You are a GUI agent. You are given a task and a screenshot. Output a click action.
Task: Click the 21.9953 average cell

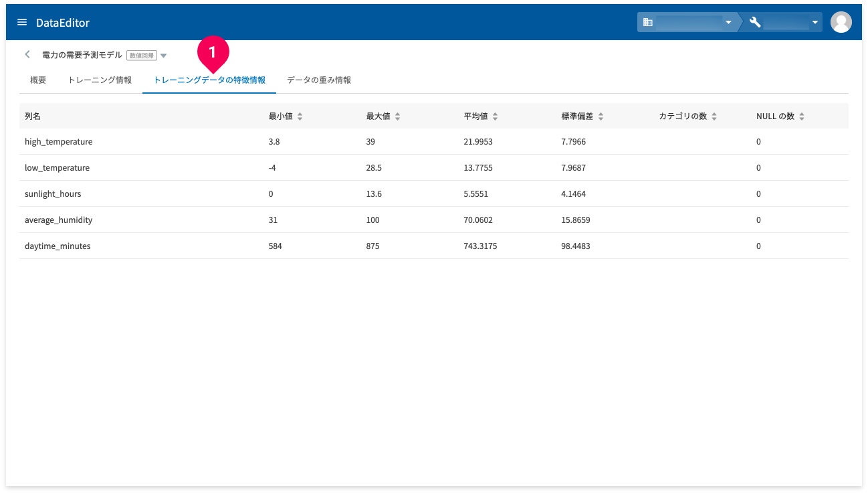coord(478,142)
